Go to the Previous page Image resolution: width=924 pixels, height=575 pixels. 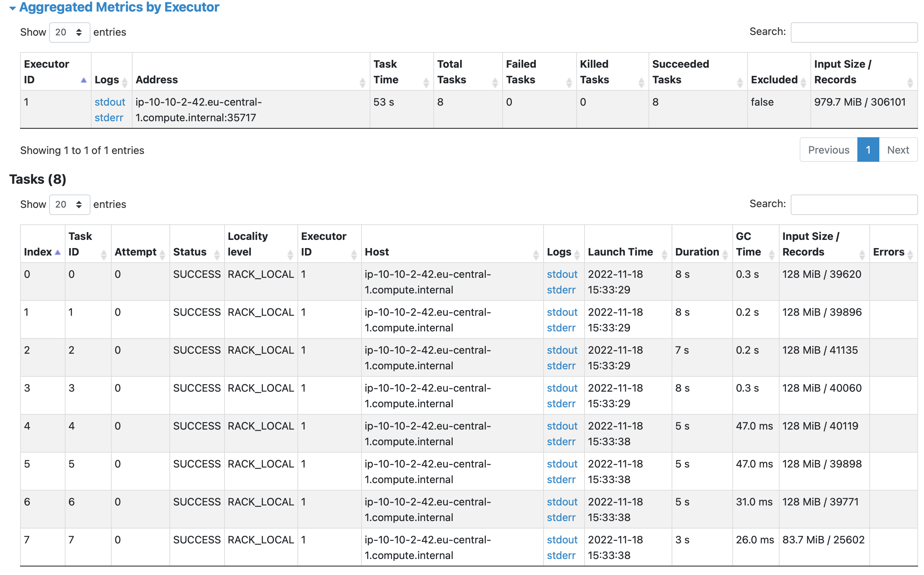click(828, 150)
